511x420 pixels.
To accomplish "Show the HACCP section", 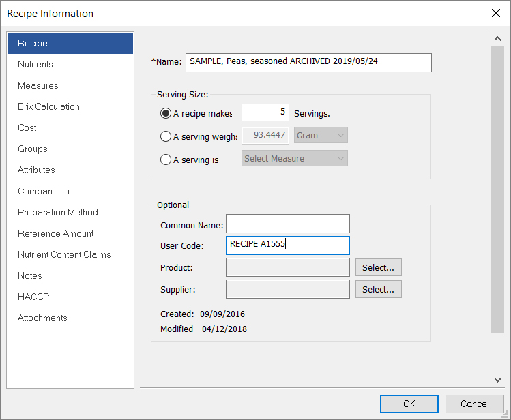I will [33, 297].
